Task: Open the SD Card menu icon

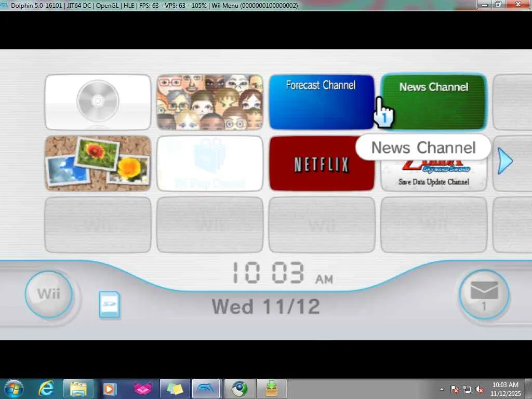Action: 109,304
